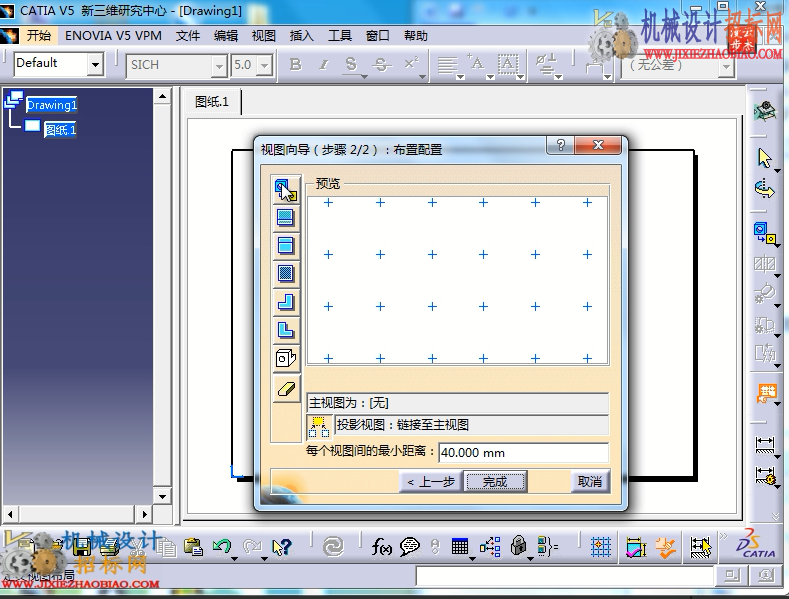Click the View Creation Wizard icon in right toolbar
Image resolution: width=789 pixels, height=599 pixels.
pos(765,234)
